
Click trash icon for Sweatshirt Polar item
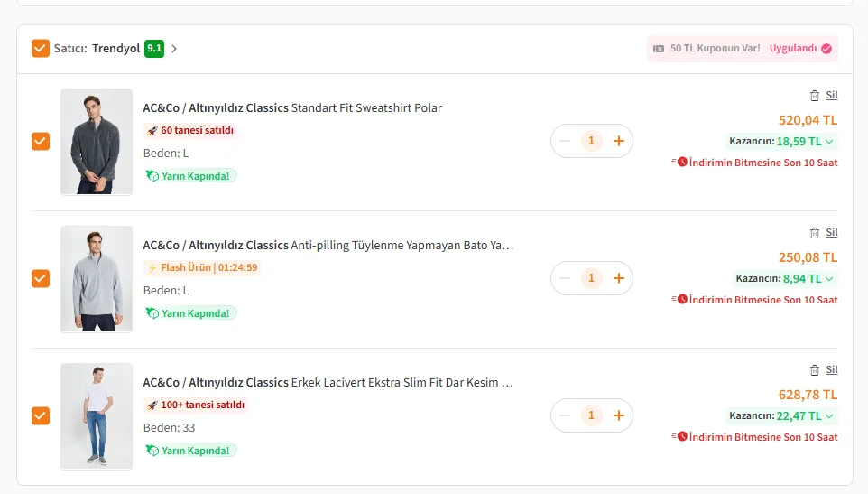coord(814,95)
